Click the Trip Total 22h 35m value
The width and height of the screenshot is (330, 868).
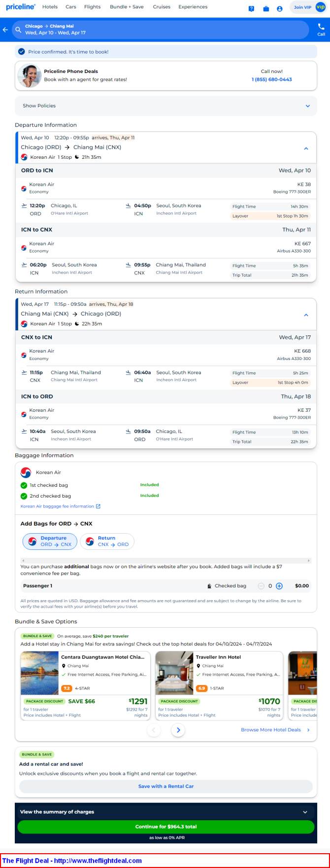pyautogui.click(x=300, y=442)
